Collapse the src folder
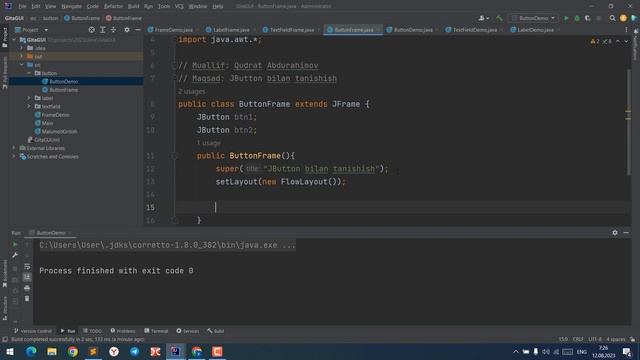 tap(22, 64)
